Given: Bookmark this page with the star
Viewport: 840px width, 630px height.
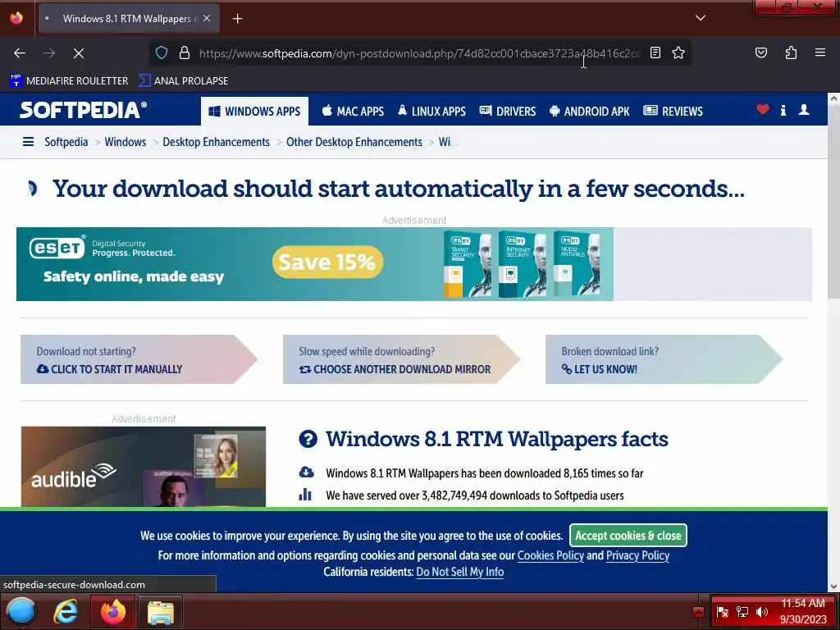Looking at the screenshot, I should (x=678, y=52).
